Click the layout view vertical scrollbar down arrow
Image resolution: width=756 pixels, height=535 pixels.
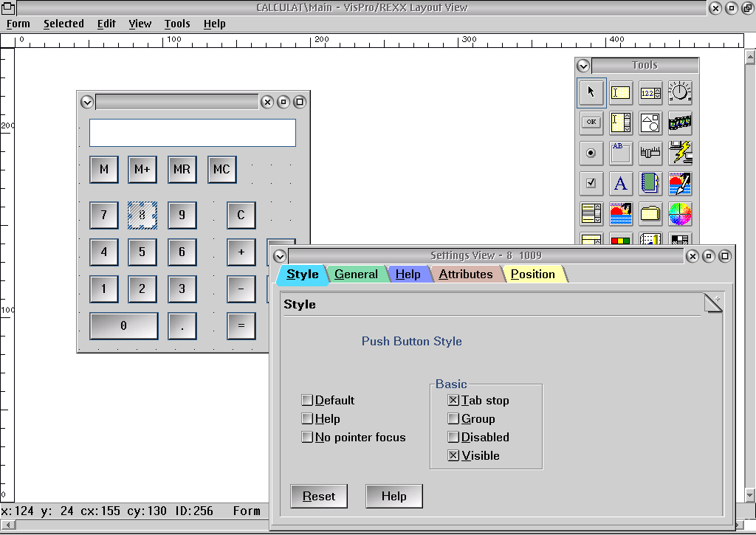[750, 494]
